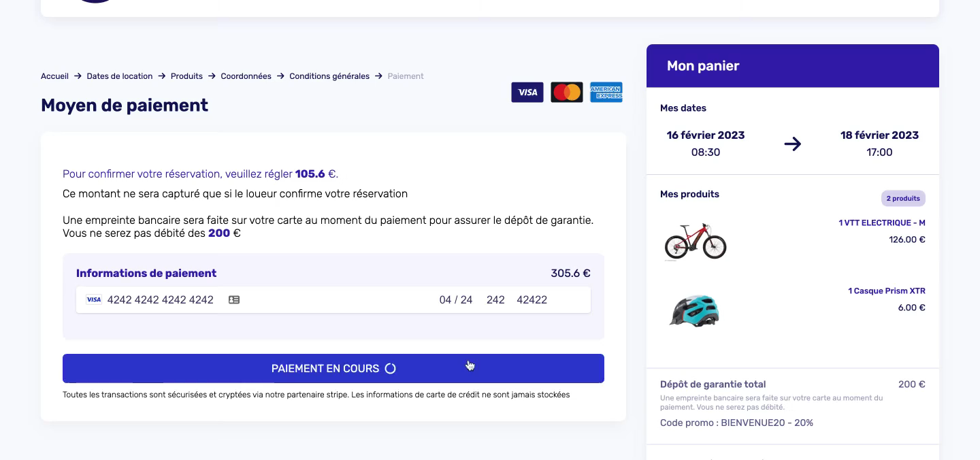Edit the postal code 42422
Screen dimensions: 980x460
tap(532, 299)
